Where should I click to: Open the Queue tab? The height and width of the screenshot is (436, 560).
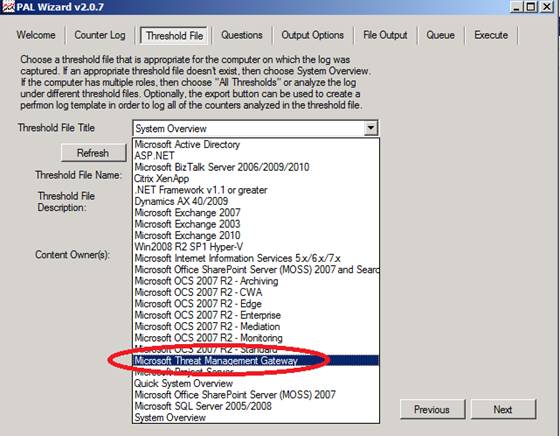440,35
